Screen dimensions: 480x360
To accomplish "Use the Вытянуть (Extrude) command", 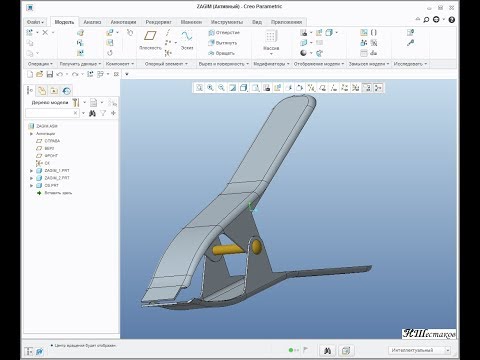I will point(222,43).
